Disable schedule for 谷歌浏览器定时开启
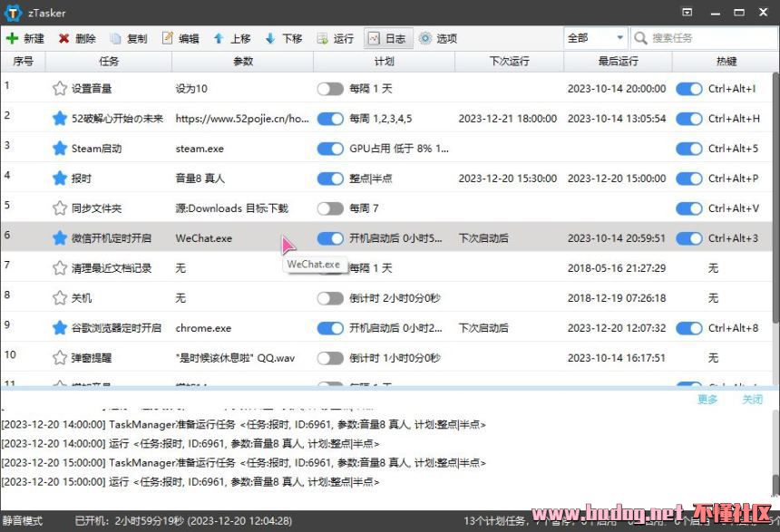Image resolution: width=780 pixels, height=532 pixels. click(330, 328)
